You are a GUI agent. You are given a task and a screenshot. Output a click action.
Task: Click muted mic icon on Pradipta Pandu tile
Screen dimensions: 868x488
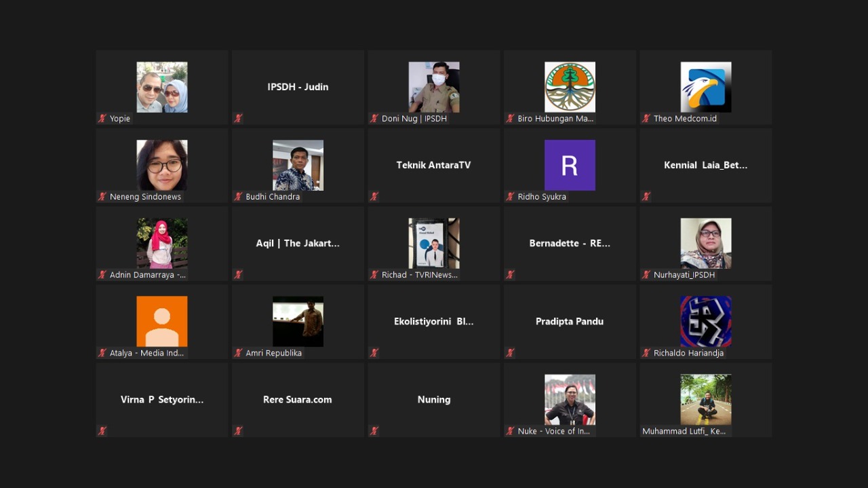(x=510, y=353)
